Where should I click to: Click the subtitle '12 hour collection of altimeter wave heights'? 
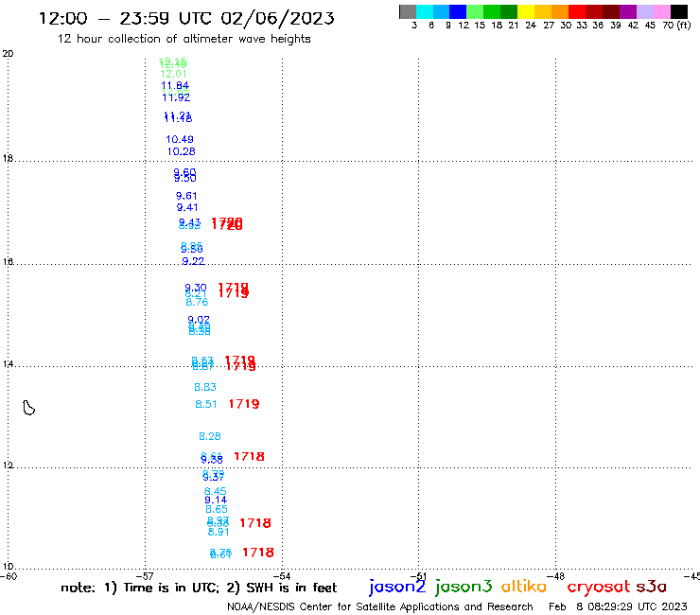[x=184, y=39]
